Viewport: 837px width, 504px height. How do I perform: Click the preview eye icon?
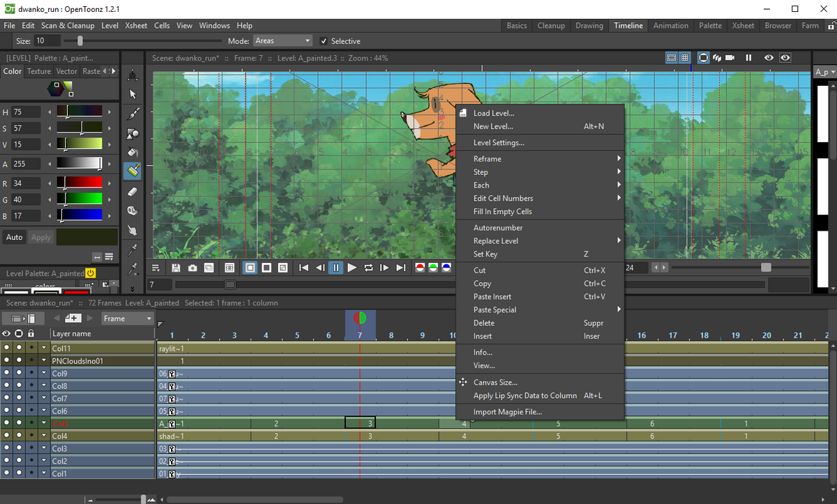tap(769, 58)
